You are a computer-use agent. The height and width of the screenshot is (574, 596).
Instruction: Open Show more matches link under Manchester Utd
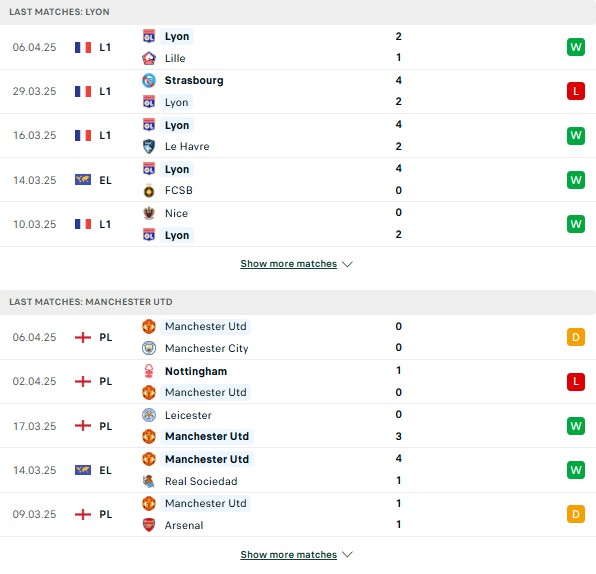[288, 555]
